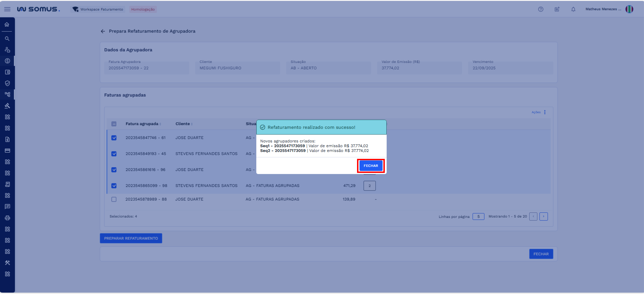Open the Linhas por página selector

point(478,217)
